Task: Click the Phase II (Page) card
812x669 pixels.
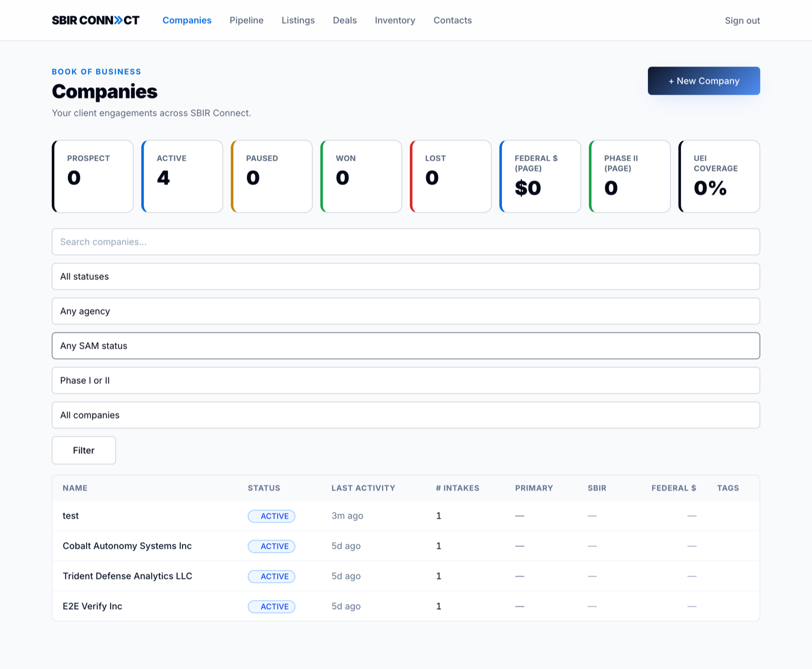Action: [630, 176]
